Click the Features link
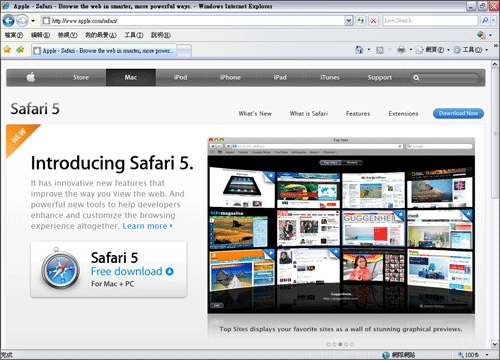Viewport: 500px width, 360px height. click(358, 114)
